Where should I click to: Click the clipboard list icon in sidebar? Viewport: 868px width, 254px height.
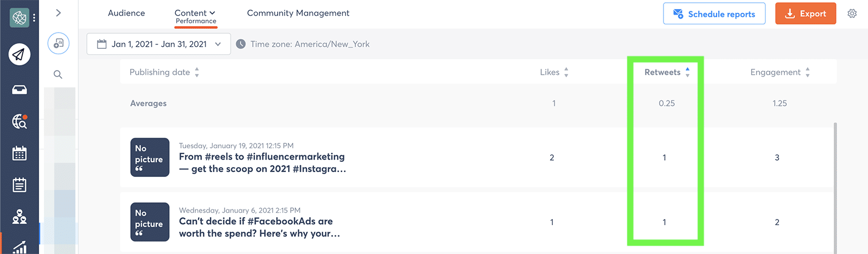pyautogui.click(x=20, y=185)
